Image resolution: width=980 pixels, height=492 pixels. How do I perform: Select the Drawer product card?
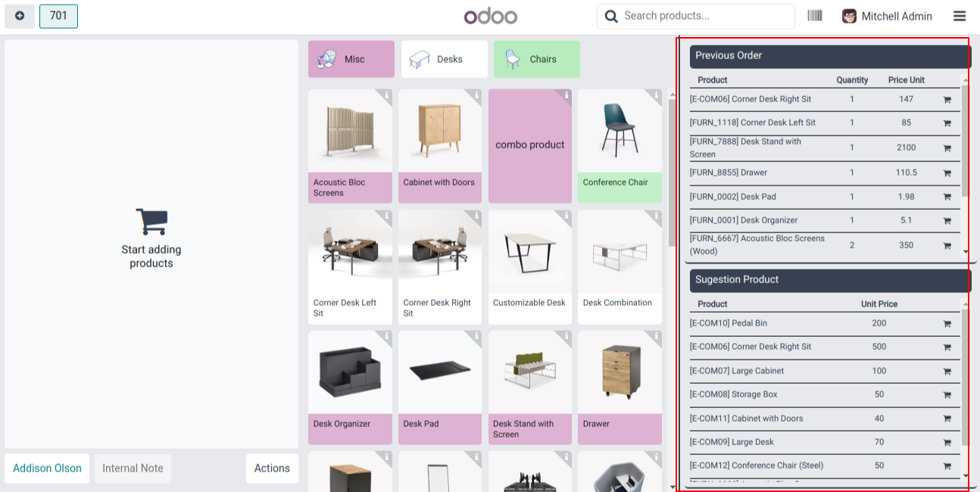coord(620,388)
